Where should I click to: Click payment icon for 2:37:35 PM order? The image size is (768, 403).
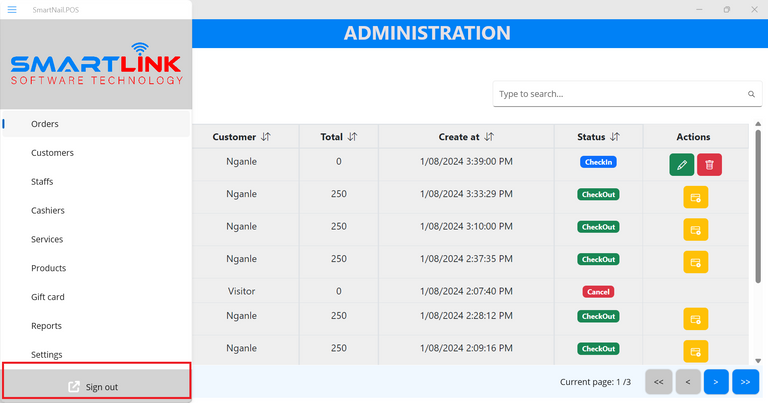click(695, 261)
